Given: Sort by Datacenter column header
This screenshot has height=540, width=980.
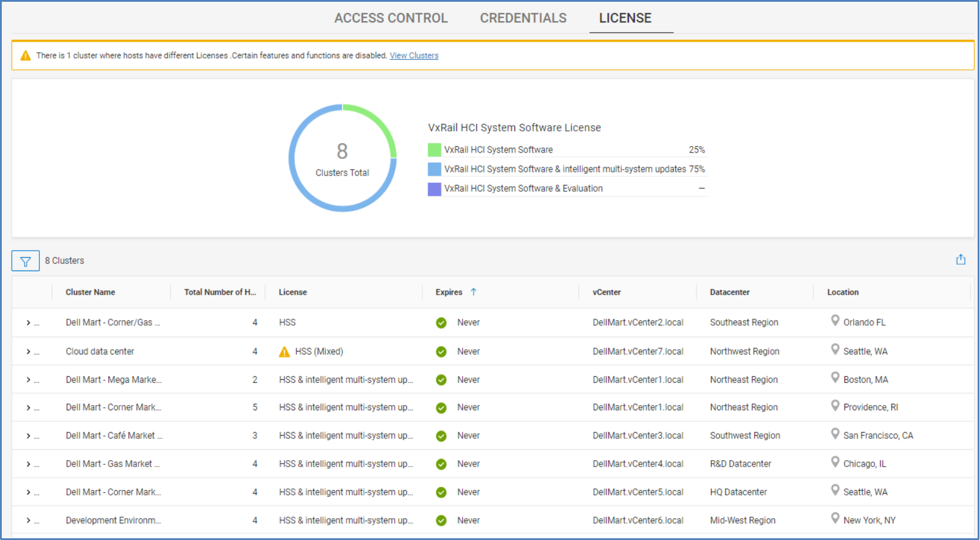Looking at the screenshot, I should 730,292.
